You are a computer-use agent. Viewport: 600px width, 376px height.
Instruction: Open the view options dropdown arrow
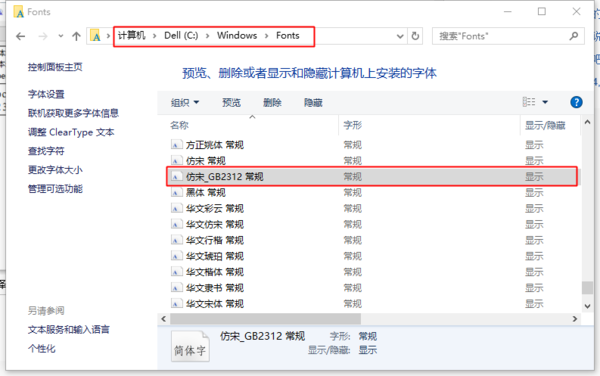(x=545, y=102)
